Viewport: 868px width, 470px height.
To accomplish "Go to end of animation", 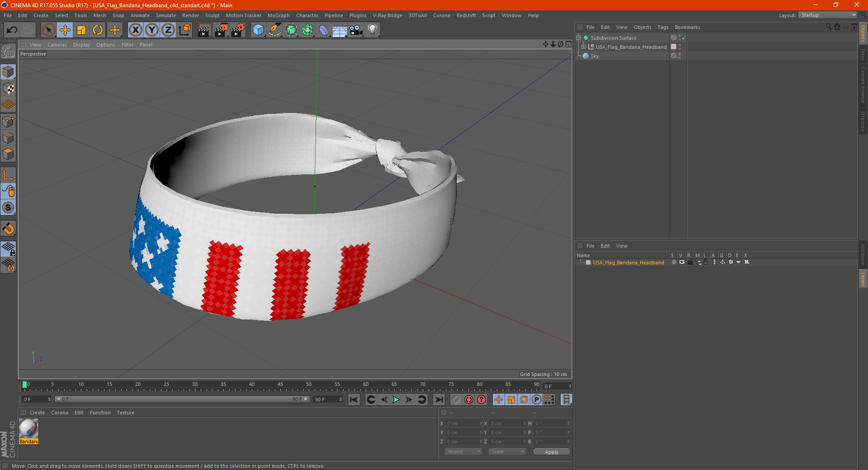I will (x=439, y=399).
